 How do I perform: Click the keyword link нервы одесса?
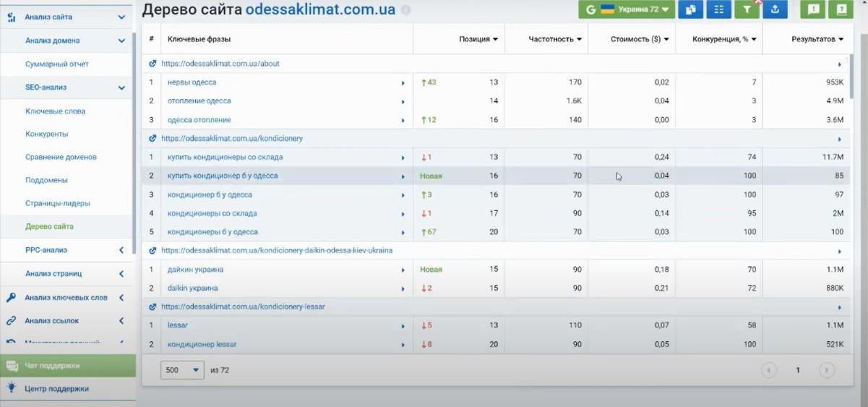[x=192, y=82]
